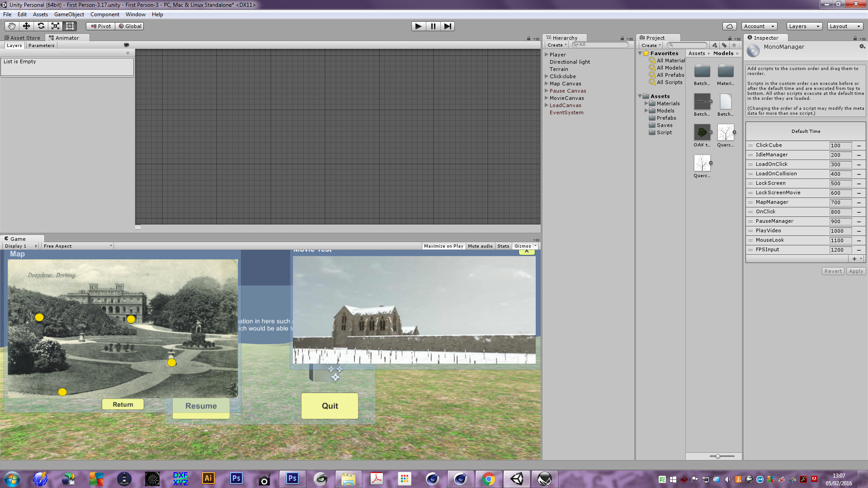Viewport: 868px width, 488px height.
Task: Click the OAK tree asset thumbnail
Action: coord(702,132)
